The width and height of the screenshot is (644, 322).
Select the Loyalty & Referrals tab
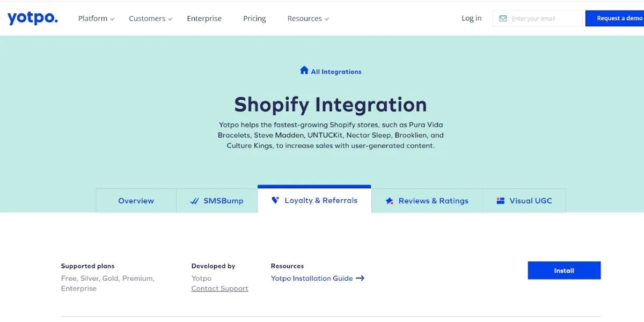314,200
